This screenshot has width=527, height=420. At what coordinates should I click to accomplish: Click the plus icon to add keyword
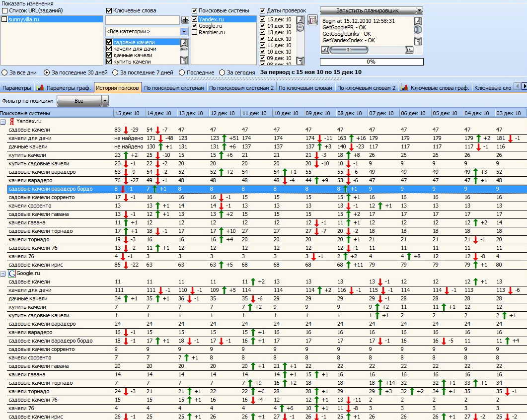[185, 20]
